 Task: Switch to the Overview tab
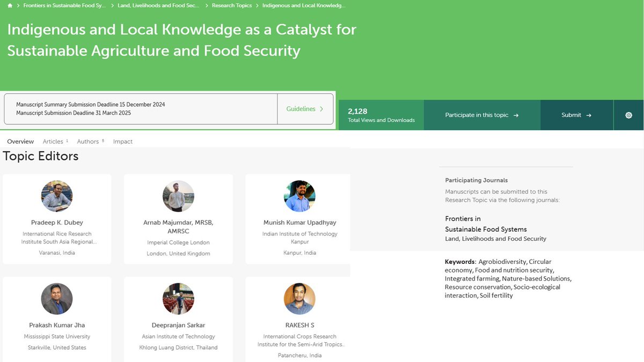pyautogui.click(x=20, y=142)
